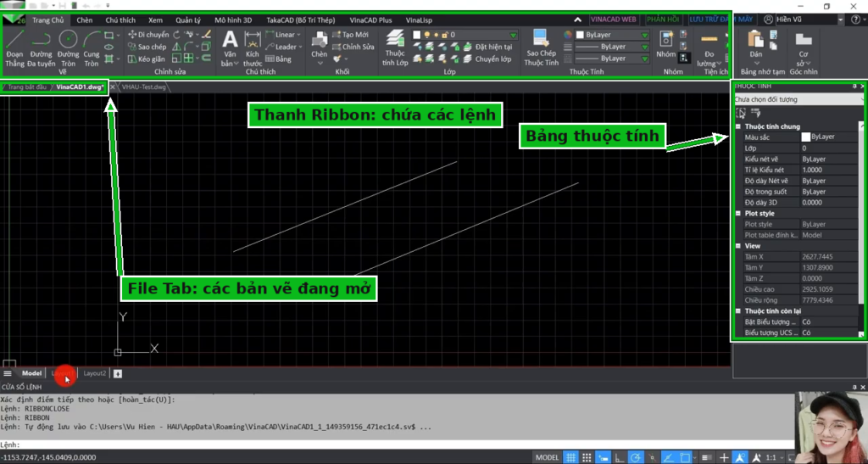Click the add new layout plus button

pyautogui.click(x=117, y=374)
